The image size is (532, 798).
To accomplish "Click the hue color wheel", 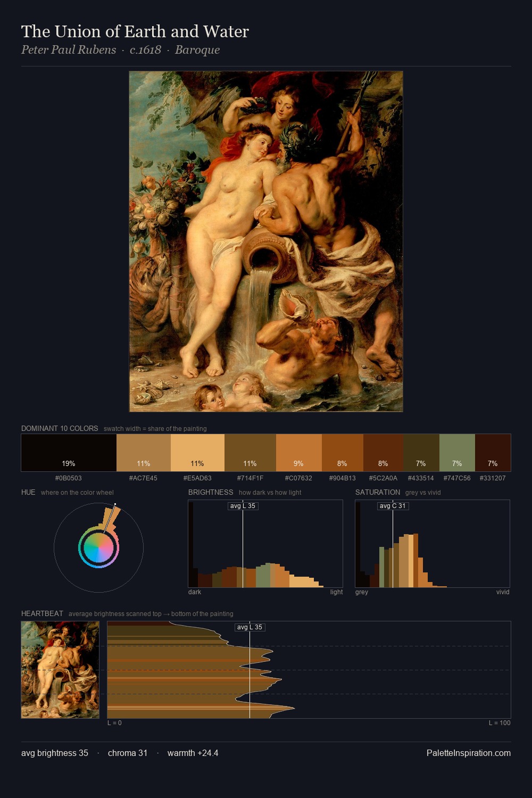I will 98,547.
